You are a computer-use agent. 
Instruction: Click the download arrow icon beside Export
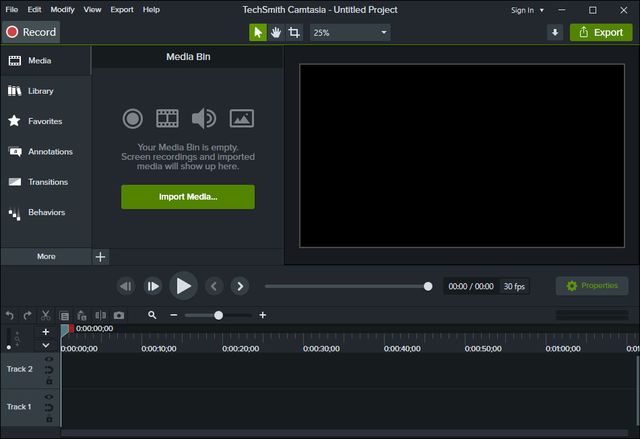click(555, 32)
